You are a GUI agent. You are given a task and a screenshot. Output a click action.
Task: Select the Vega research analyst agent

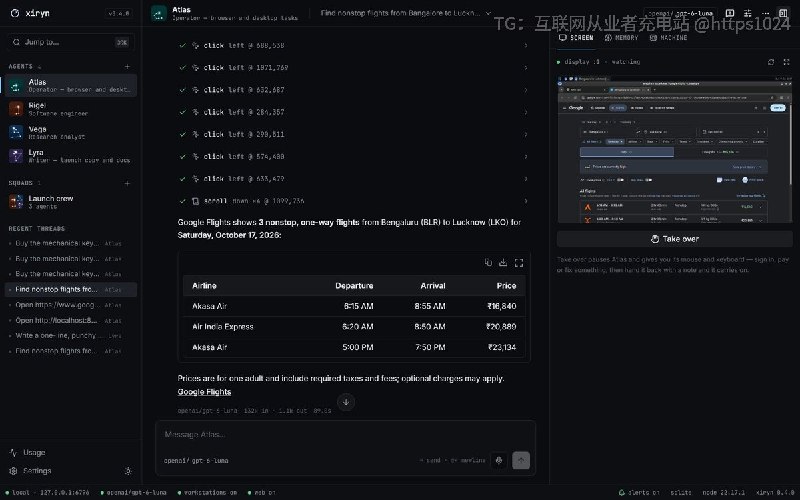tap(70, 132)
